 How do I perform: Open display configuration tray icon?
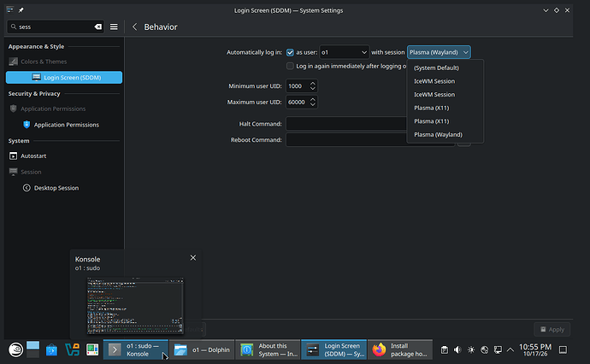(x=498, y=350)
